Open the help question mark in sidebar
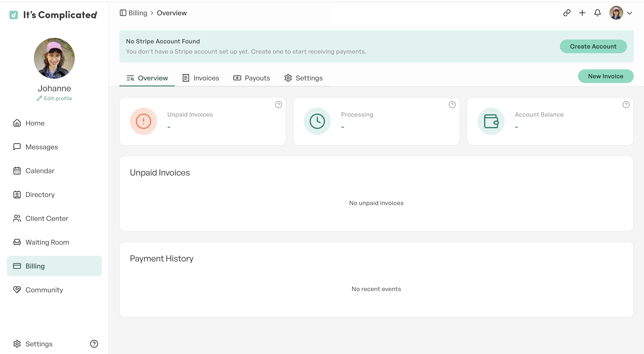Screen dimensions: 644x354 tap(94, 344)
